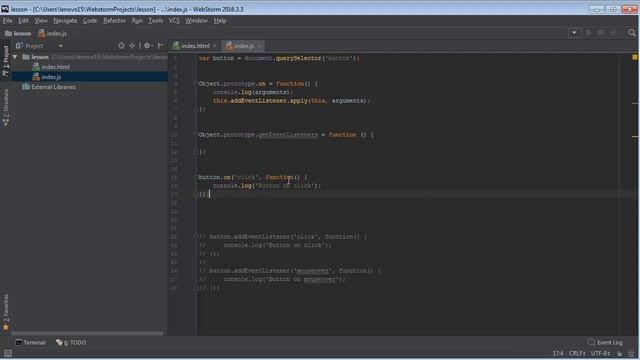Viewport: 640px width, 360px height.
Task: Open the Window menu
Action: (196, 20)
